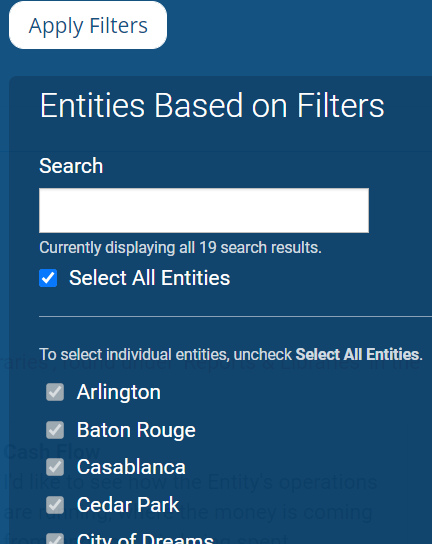Click the Search field label text
This screenshot has width=432, height=544.
pos(71,166)
